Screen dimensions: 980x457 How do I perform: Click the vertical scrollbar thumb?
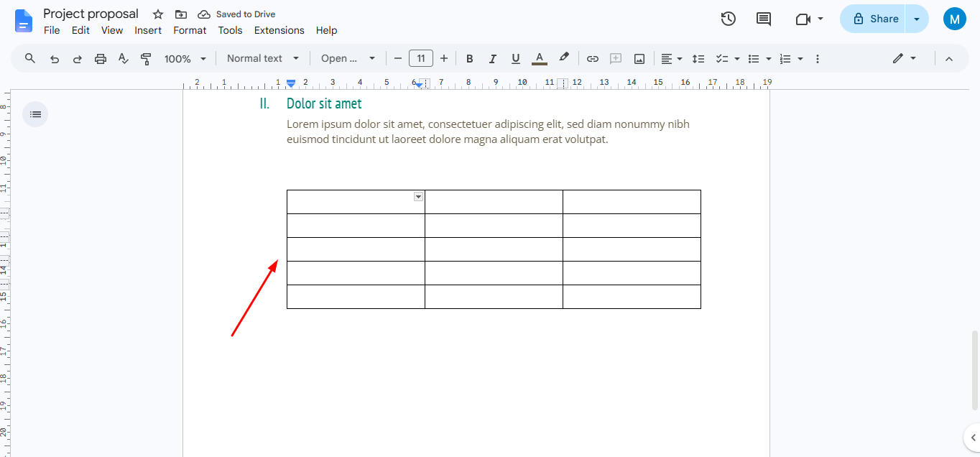tap(975, 369)
